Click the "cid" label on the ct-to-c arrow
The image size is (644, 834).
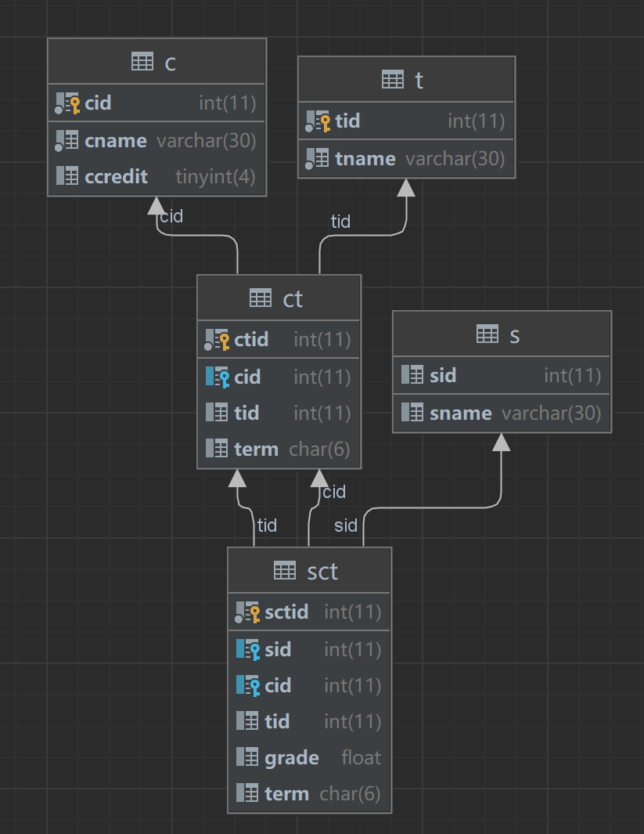click(171, 216)
